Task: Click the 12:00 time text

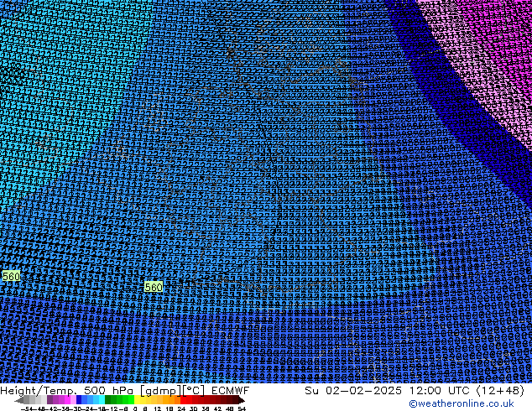Action: click(425, 391)
